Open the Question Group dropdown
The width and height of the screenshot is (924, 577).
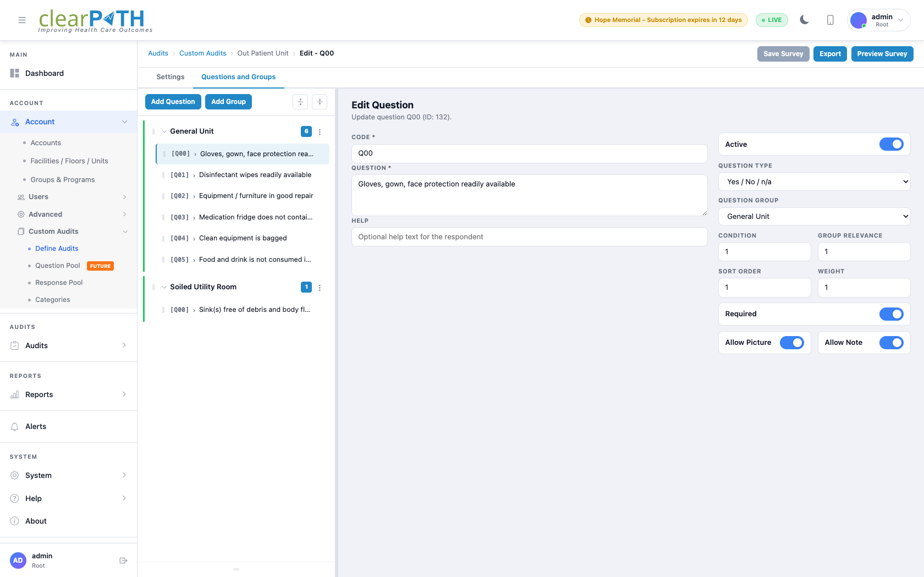click(x=813, y=216)
